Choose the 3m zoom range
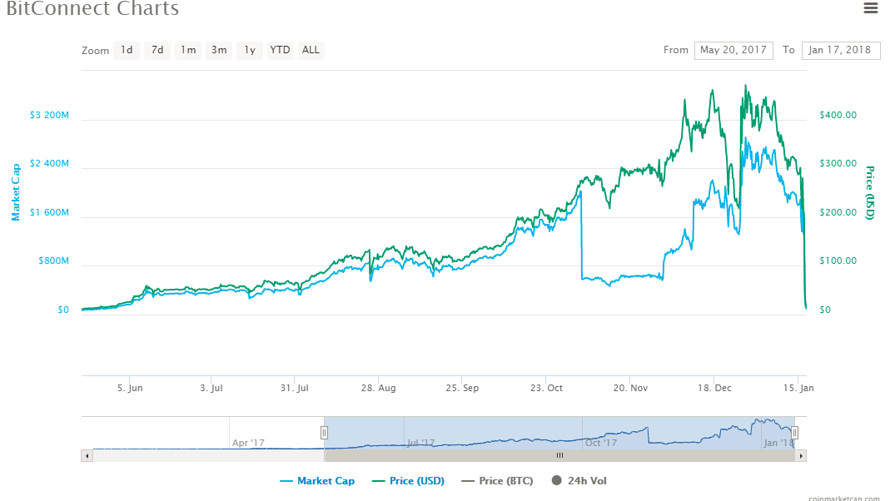 click(x=219, y=50)
